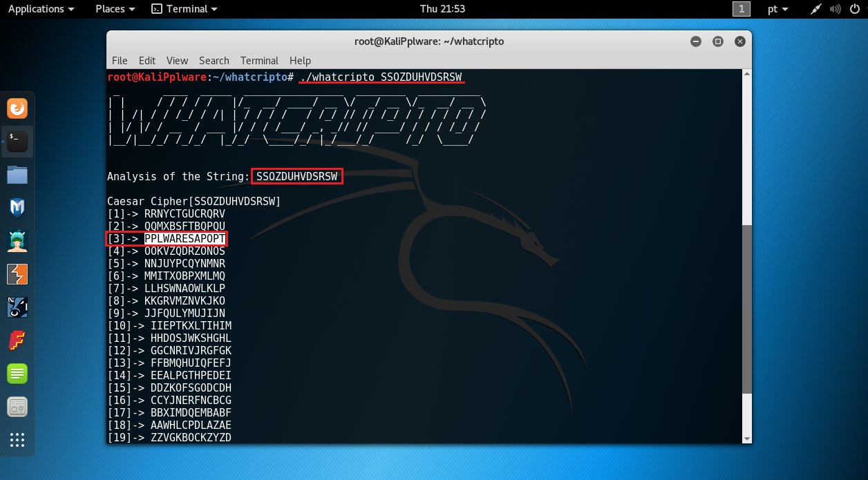Open the red F Faraday icon
This screenshot has height=480, width=868.
pos(17,340)
